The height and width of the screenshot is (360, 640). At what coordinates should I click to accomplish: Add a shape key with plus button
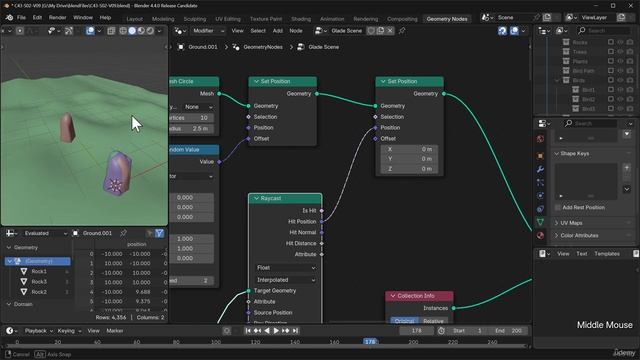627,168
